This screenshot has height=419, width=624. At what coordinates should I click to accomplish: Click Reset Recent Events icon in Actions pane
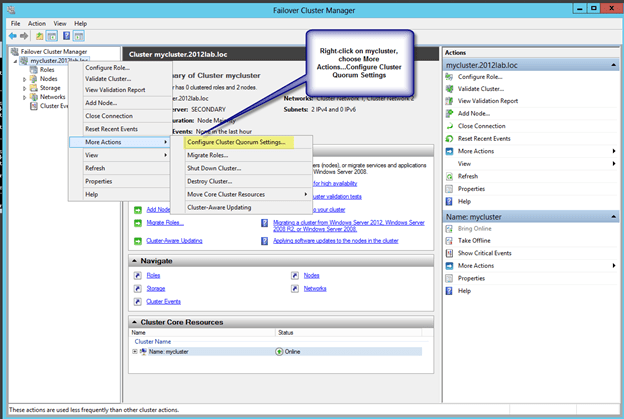point(449,138)
